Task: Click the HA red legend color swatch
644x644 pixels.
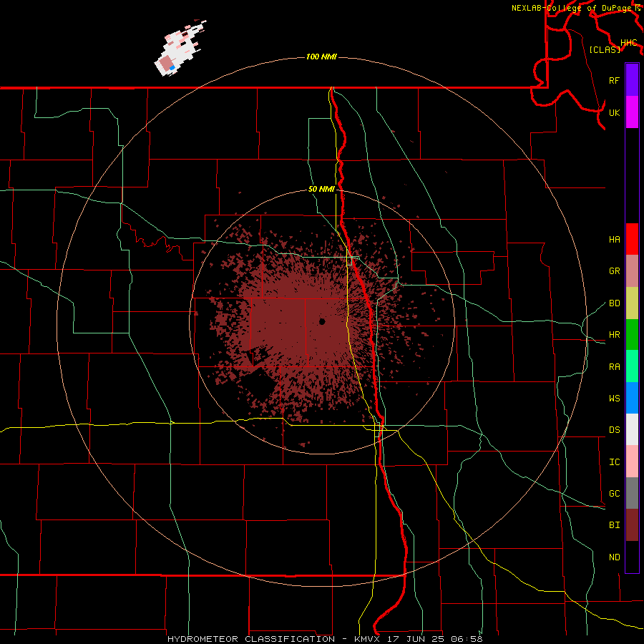Action: [632, 239]
